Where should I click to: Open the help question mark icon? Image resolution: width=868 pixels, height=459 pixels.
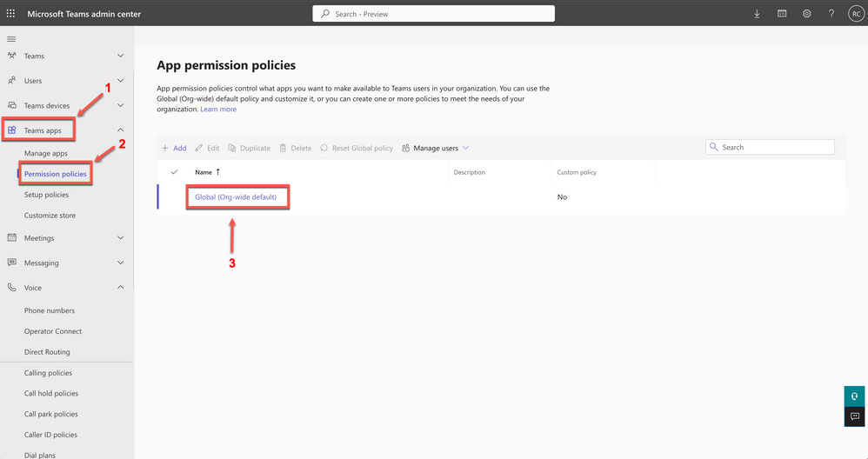[x=831, y=14]
